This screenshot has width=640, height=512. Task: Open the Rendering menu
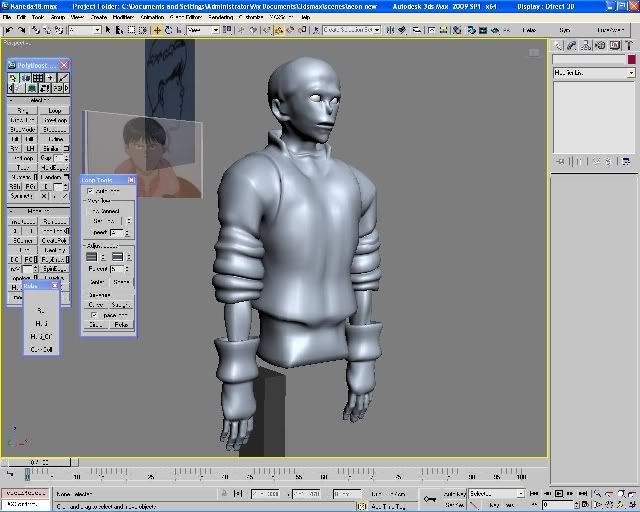(219, 17)
